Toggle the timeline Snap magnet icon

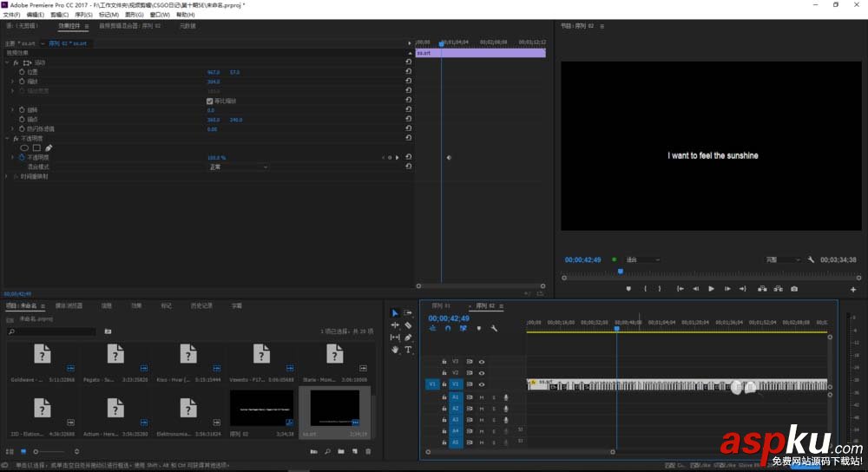tap(448, 329)
